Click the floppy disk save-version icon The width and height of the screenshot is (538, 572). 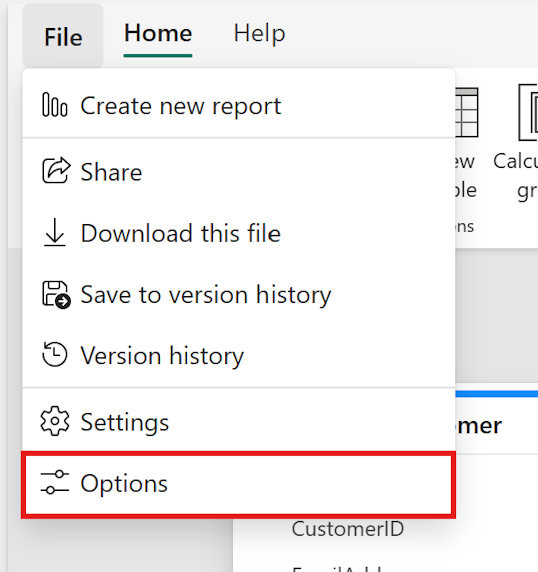click(x=56, y=295)
